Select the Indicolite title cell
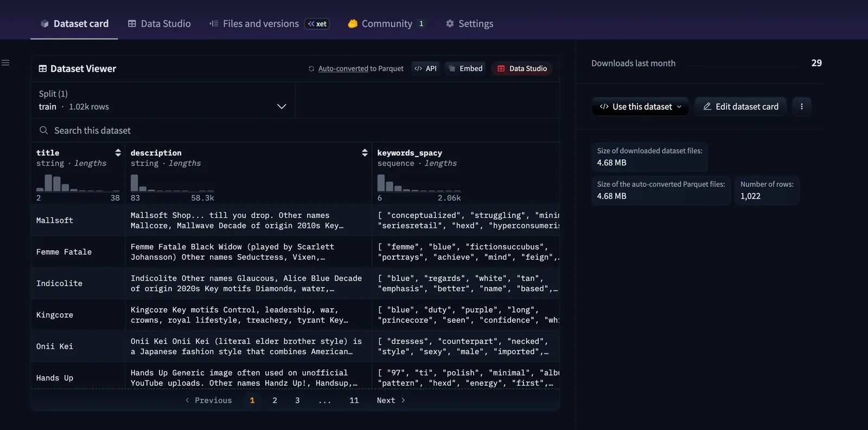Screen dimensions: 868x430 click(78, 283)
